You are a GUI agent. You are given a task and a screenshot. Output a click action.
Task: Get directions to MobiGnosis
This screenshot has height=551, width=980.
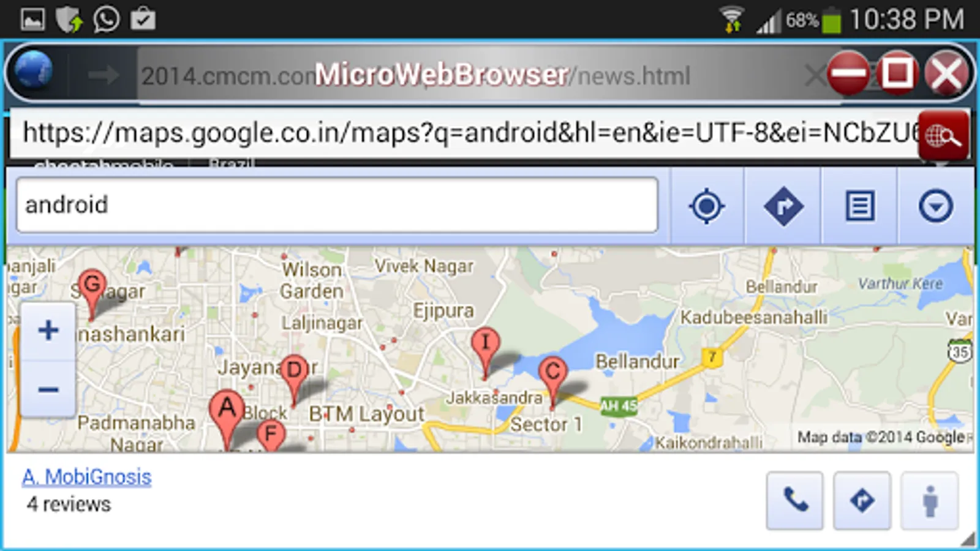862,501
